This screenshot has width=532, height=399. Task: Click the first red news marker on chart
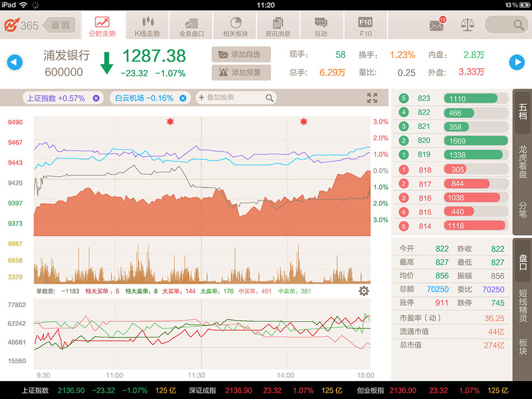click(x=170, y=121)
